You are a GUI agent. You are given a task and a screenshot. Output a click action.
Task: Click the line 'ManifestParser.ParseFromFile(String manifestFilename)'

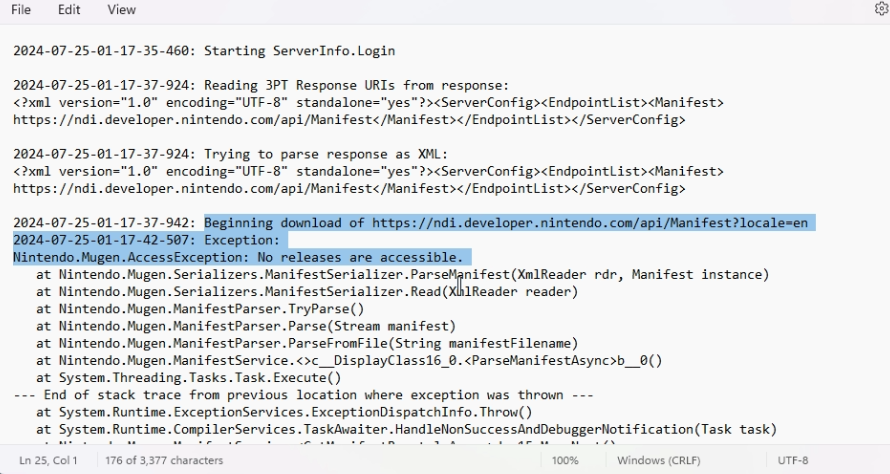coord(307,343)
